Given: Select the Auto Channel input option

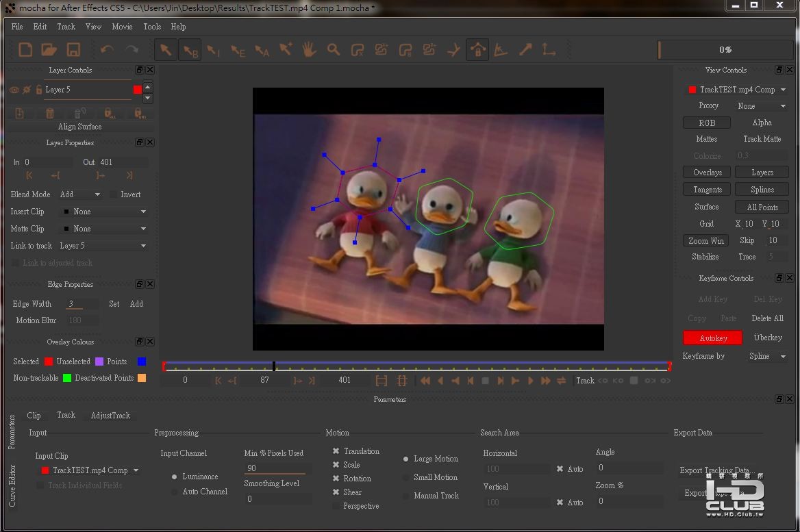Looking at the screenshot, I should tap(175, 492).
